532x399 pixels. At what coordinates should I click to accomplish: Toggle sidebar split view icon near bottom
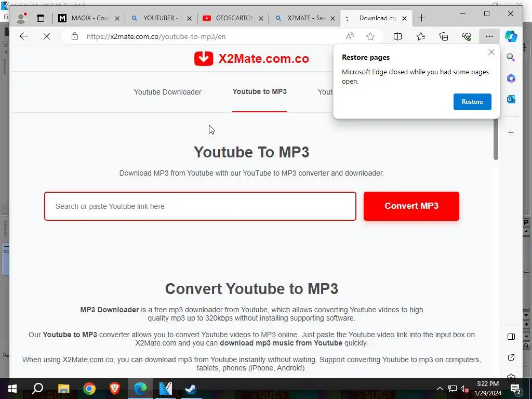coord(511,337)
